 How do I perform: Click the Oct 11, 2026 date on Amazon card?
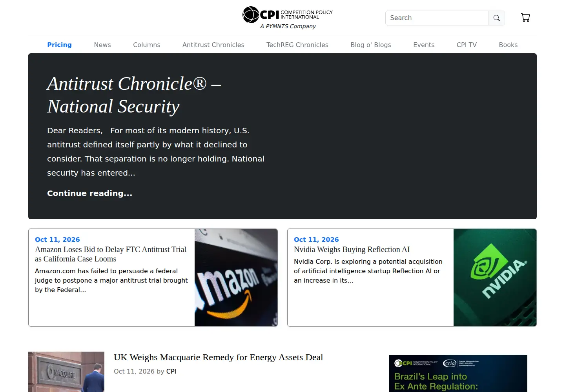tap(57, 240)
